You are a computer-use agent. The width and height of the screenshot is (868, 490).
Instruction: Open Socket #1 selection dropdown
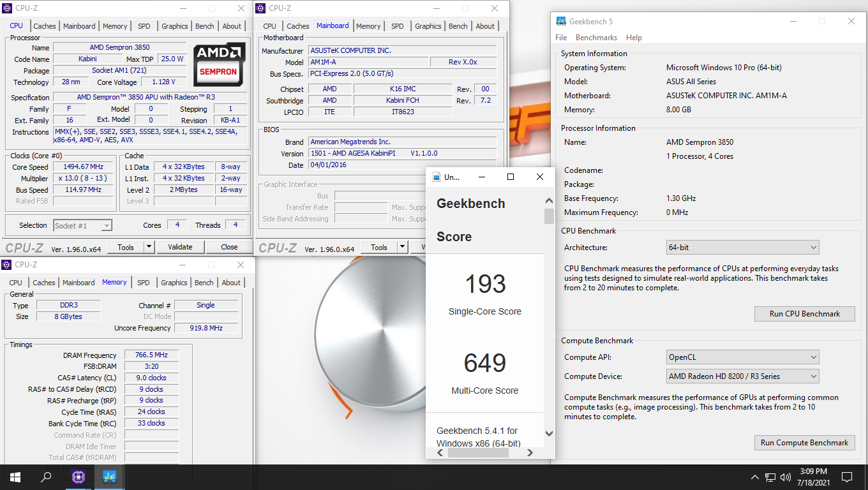tap(82, 225)
